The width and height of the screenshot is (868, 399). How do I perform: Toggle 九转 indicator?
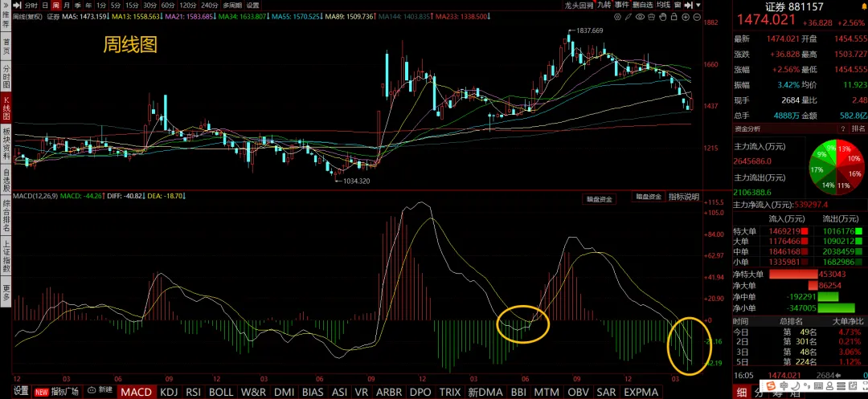pyautogui.click(x=604, y=5)
